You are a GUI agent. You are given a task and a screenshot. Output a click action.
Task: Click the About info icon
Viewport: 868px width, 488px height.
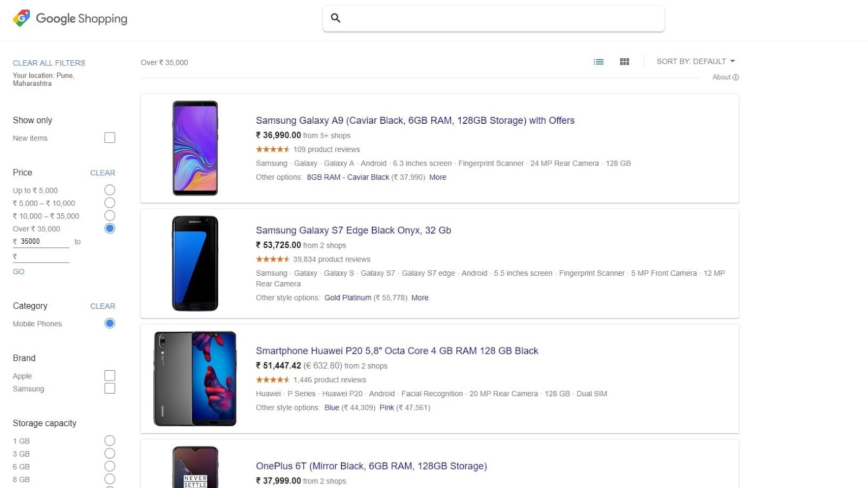click(x=736, y=77)
